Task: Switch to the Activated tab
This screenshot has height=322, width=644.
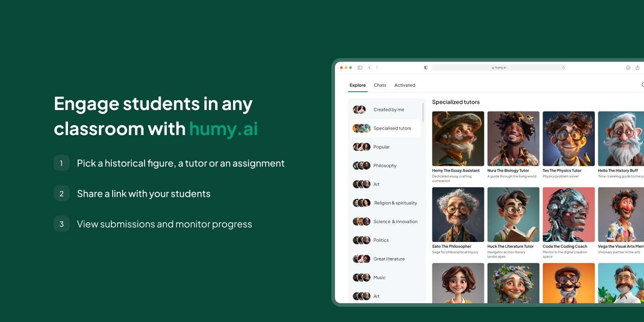Action: (405, 85)
